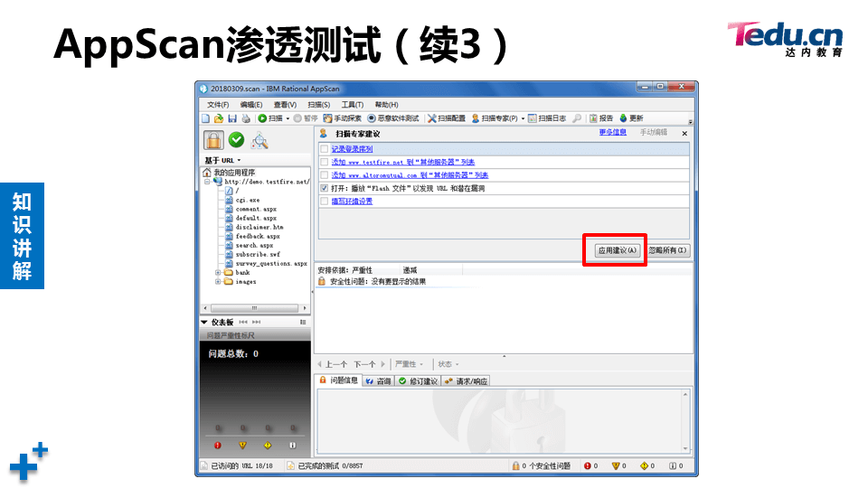Image resolution: width=868 pixels, height=488 pixels.
Task: Start scan with the green 扫描 button
Action: (270, 118)
